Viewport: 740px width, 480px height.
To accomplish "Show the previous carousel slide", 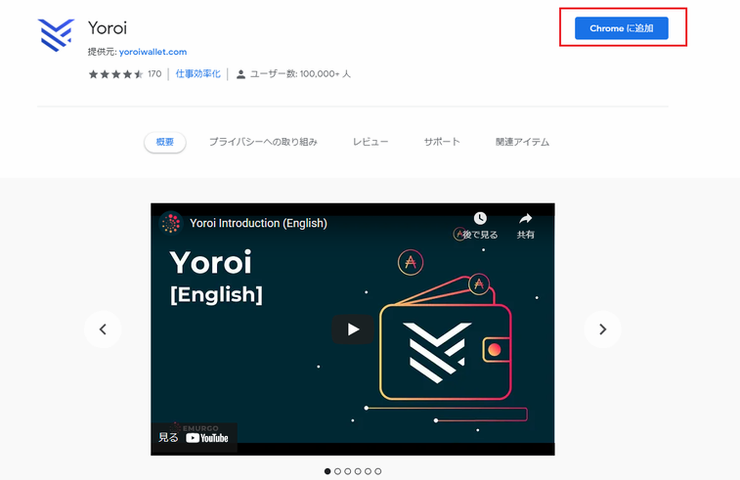I will coord(103,329).
